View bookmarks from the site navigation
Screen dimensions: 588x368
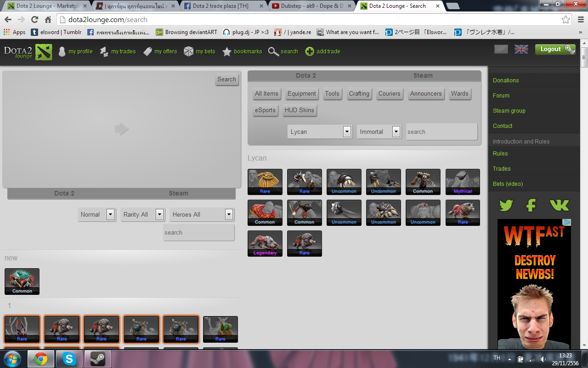point(242,52)
